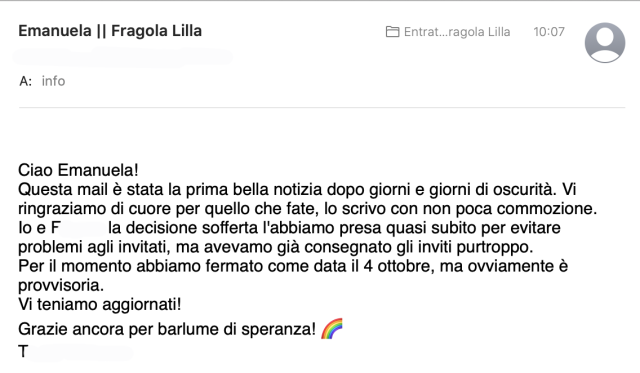This screenshot has height=373, width=640.
Task: Click the mailbox folder icon
Action: point(392,32)
